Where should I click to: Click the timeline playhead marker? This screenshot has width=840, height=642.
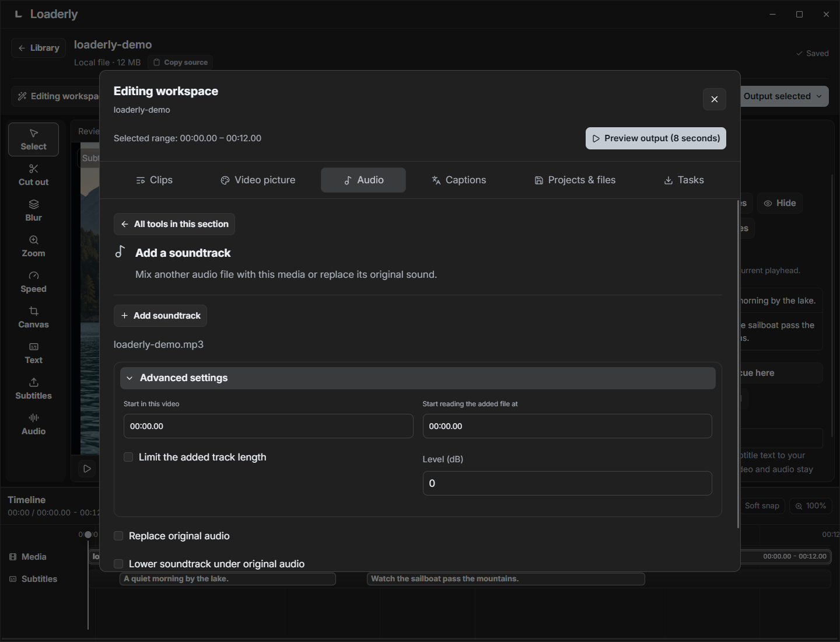point(88,535)
